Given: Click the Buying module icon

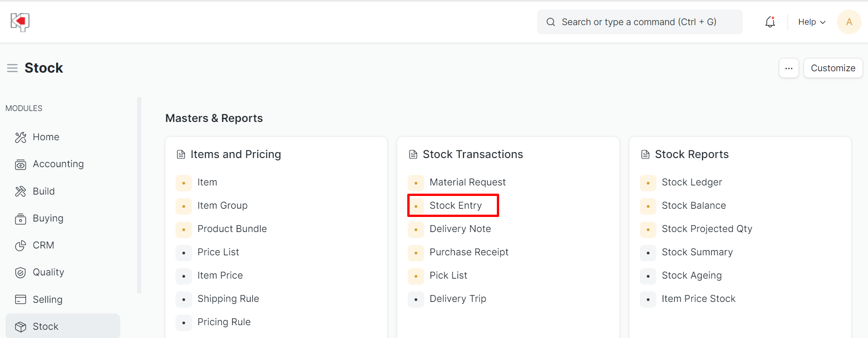Looking at the screenshot, I should click(21, 219).
